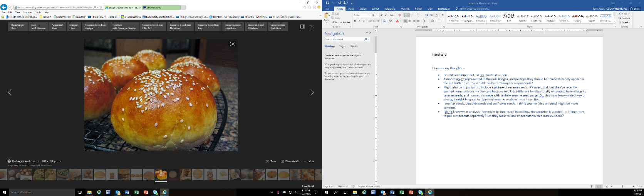Open the Insert ribbon tab in Word

point(351,9)
